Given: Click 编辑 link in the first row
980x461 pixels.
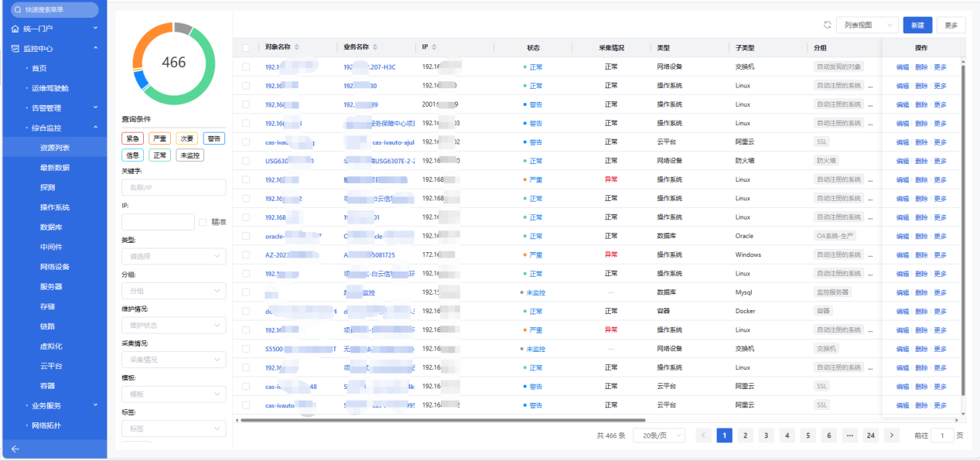Looking at the screenshot, I should (x=902, y=67).
